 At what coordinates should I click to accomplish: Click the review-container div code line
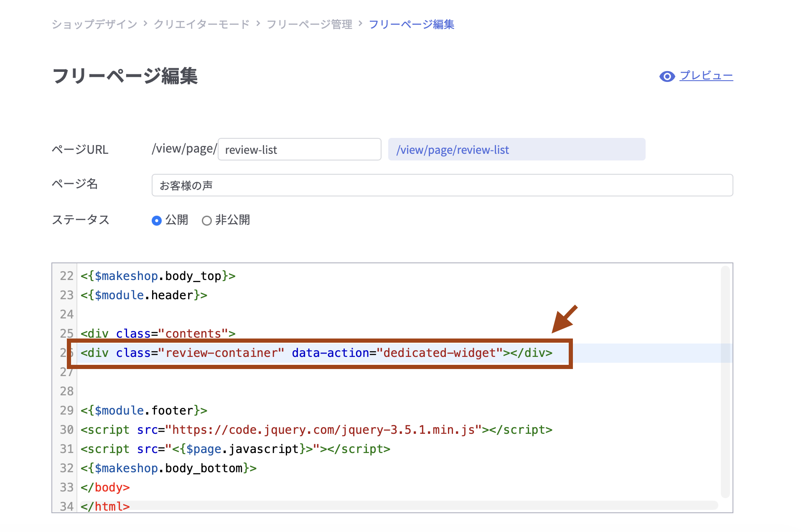[316, 353]
